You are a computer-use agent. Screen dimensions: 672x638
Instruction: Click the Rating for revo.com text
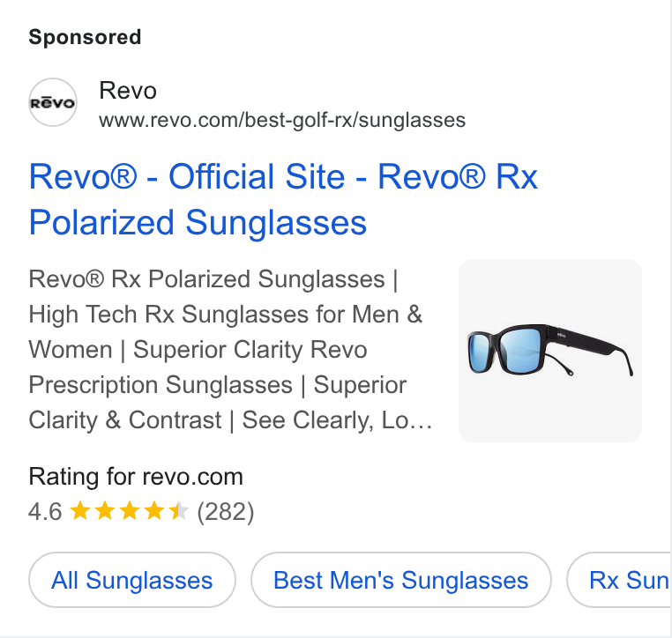[x=136, y=477]
